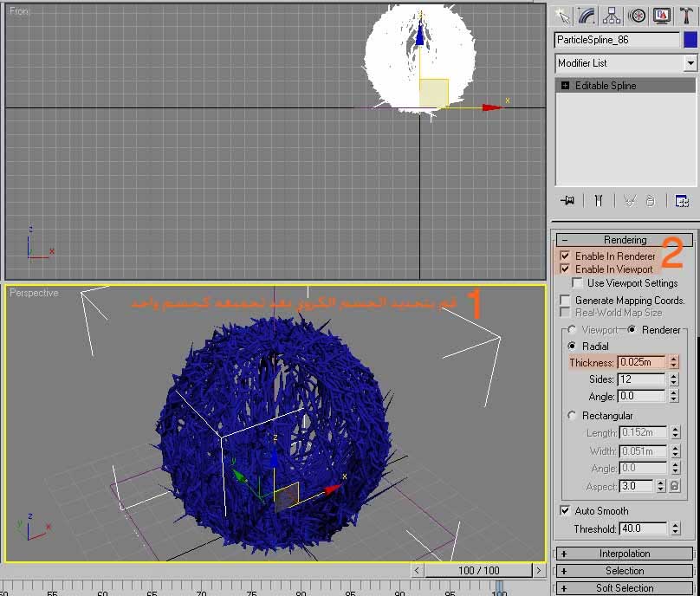The width and height of the screenshot is (700, 596).
Task: Expand the Interpolation rollout
Action: click(x=625, y=554)
